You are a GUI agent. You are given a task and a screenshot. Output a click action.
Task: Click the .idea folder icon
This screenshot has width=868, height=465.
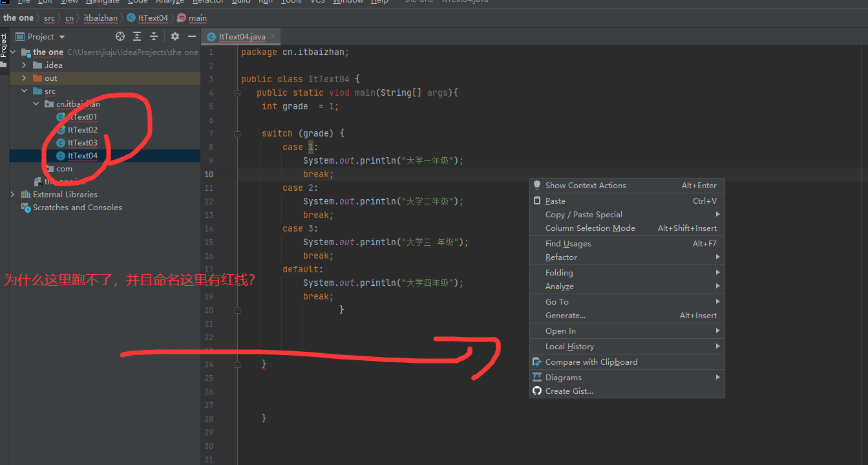37,65
